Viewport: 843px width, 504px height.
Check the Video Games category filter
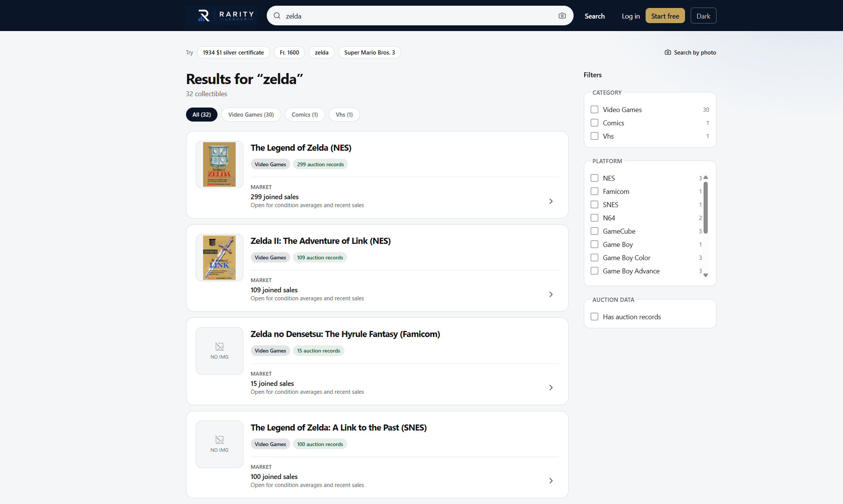(594, 109)
